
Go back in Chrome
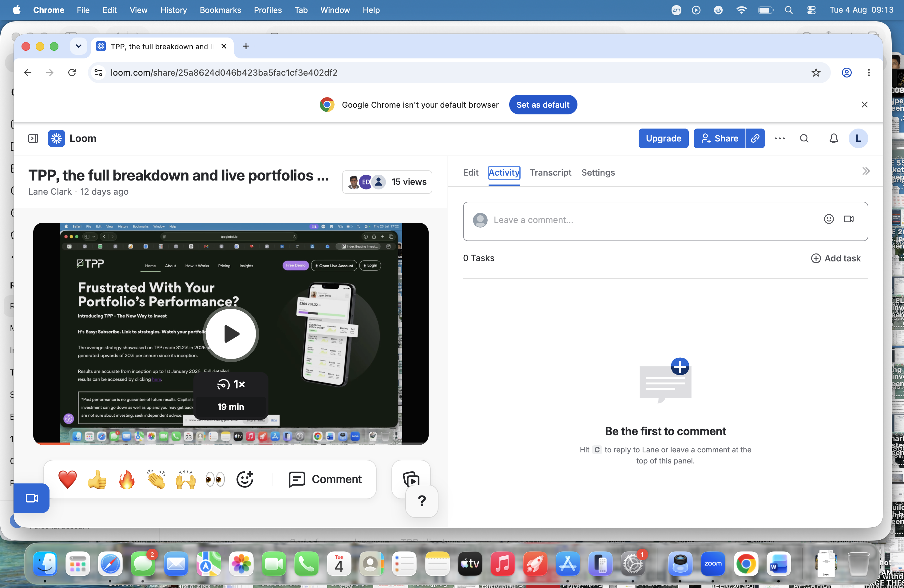pos(28,73)
